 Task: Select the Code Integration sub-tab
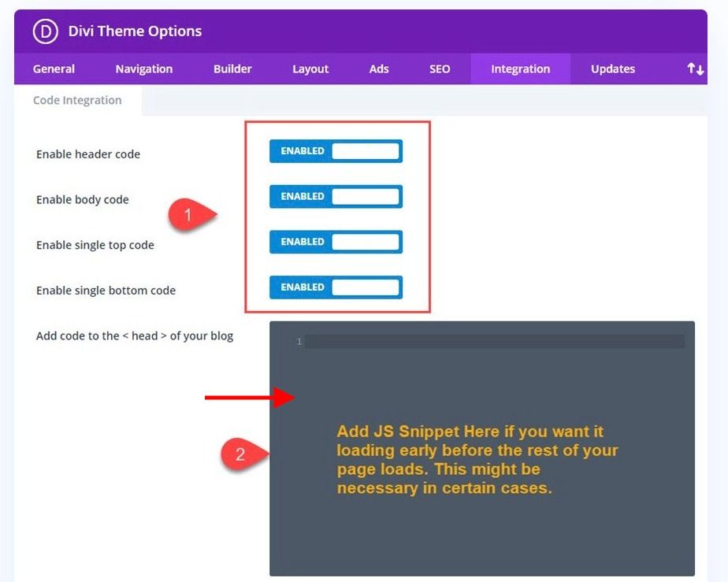(77, 100)
